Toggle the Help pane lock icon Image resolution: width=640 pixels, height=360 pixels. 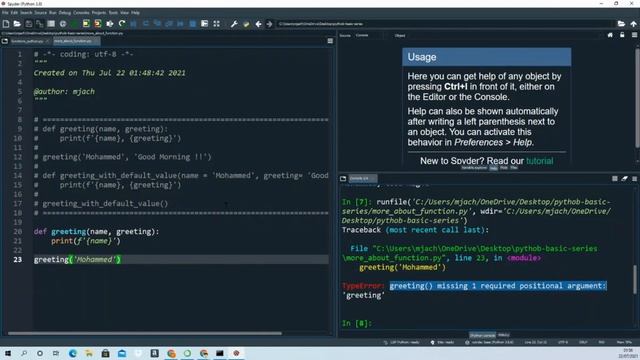(622, 36)
